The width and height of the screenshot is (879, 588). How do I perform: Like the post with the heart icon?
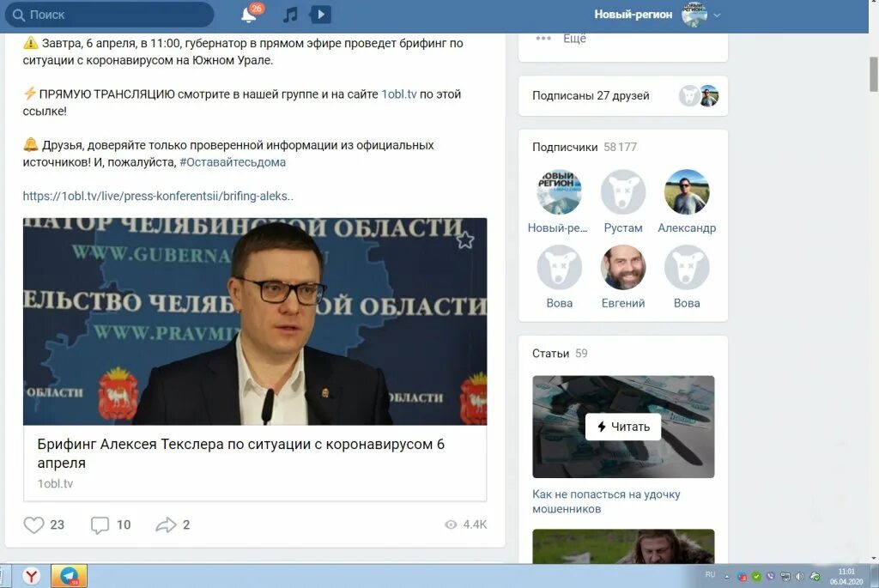[x=33, y=524]
